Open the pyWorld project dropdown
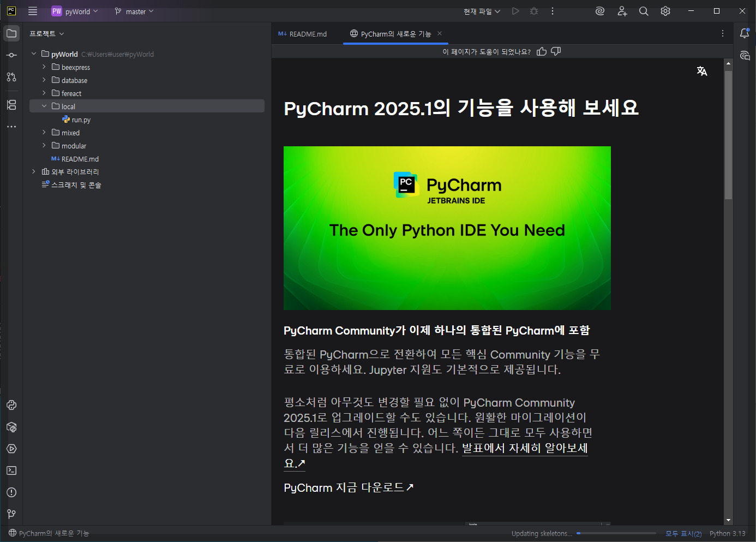This screenshot has width=756, height=542. 75,11
